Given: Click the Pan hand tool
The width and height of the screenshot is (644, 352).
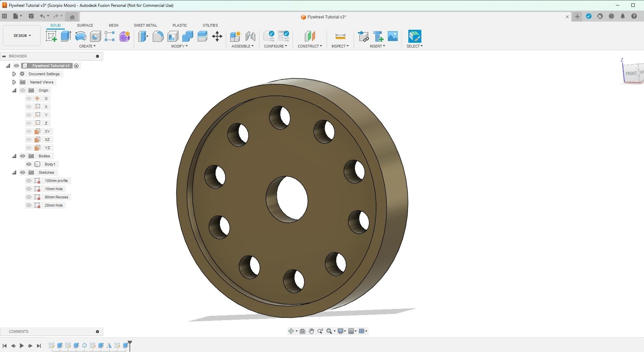Looking at the screenshot, I should (x=311, y=331).
